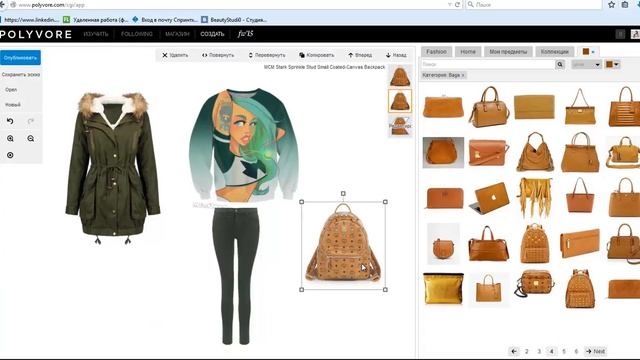Select the highlighted second backpack variant thumbnail
Screen dimensions: 640x360
pyautogui.click(x=400, y=101)
